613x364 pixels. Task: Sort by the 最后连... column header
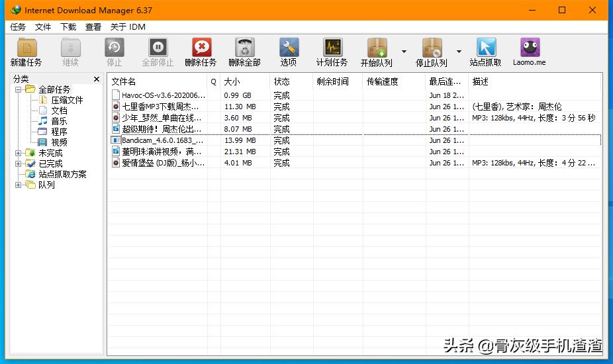click(447, 81)
